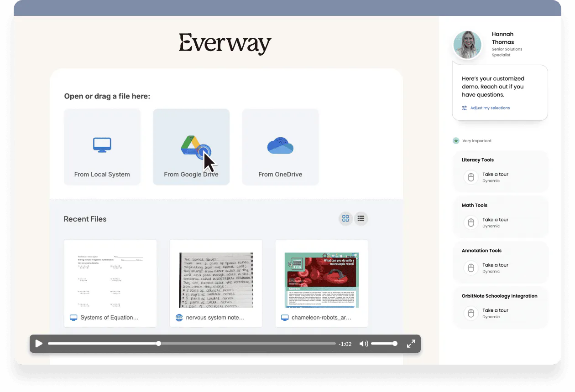Open chameleon-robots article thumbnail
The image size is (575, 392).
[x=322, y=280]
